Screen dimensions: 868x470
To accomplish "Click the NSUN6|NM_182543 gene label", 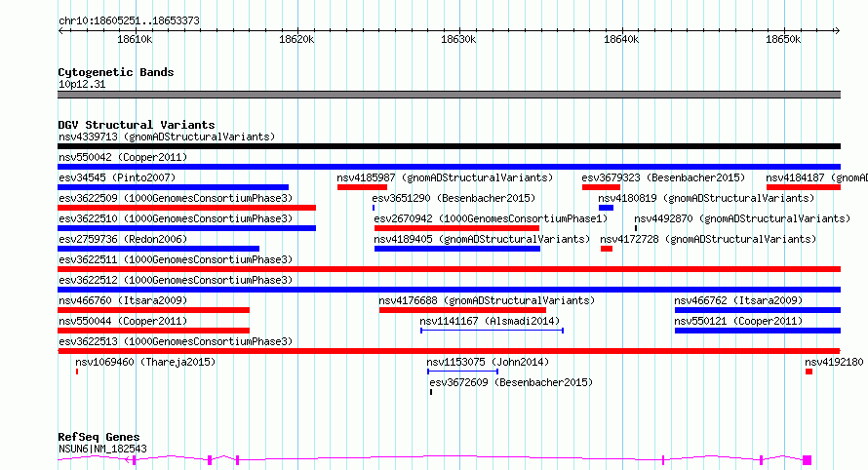I will [102, 449].
